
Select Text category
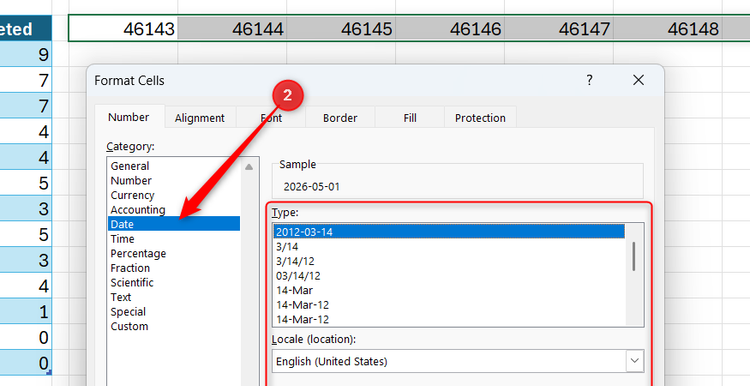click(x=174, y=297)
